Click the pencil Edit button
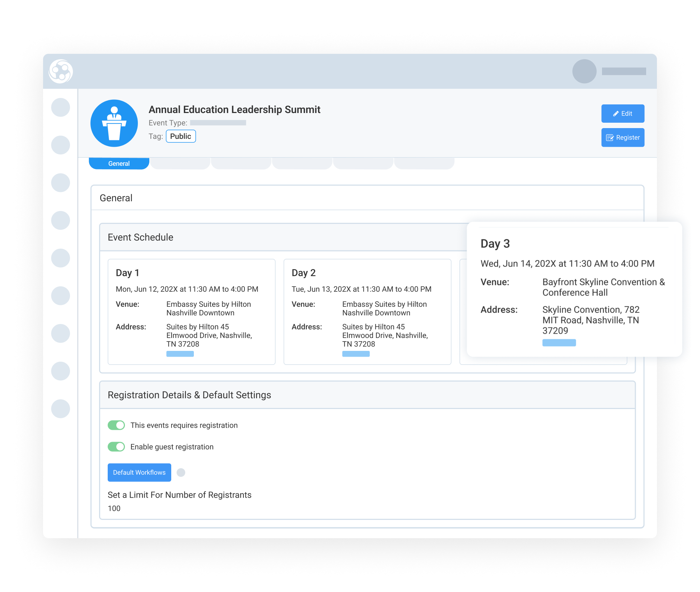700x592 pixels. click(622, 113)
